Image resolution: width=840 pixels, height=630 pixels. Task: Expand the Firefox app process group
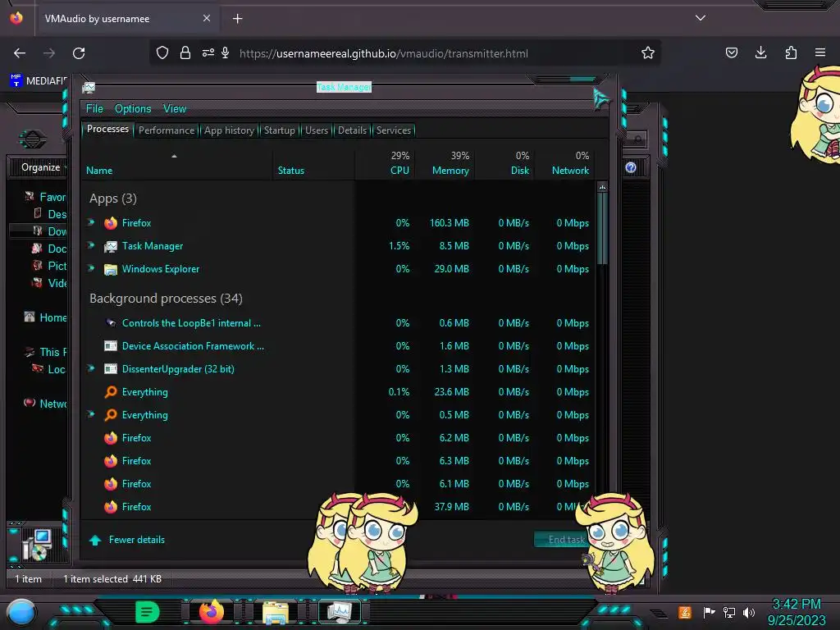(x=91, y=222)
